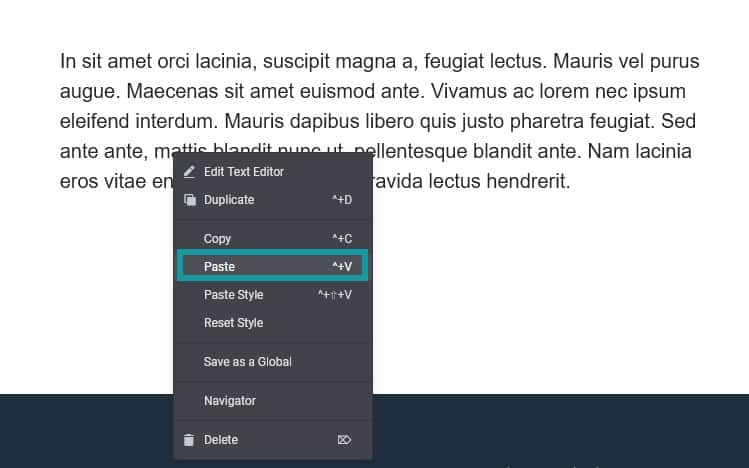The image size is (749, 468).
Task: Click the delete-key shortcut icon in the Delete row
Action: pos(344,440)
